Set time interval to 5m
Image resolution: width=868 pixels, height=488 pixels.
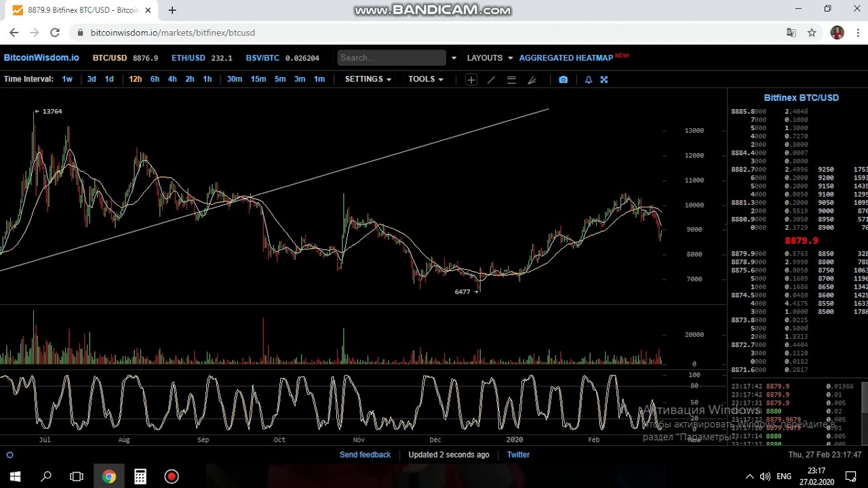point(280,79)
